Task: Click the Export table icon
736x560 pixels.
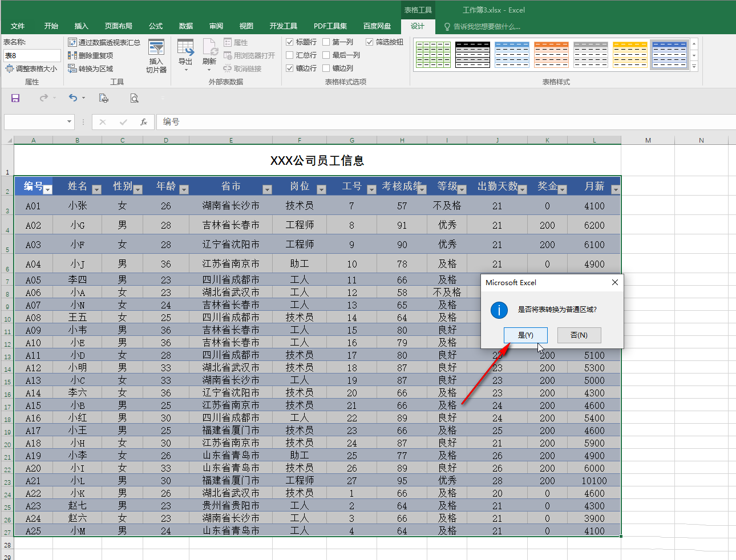Action: tap(185, 55)
